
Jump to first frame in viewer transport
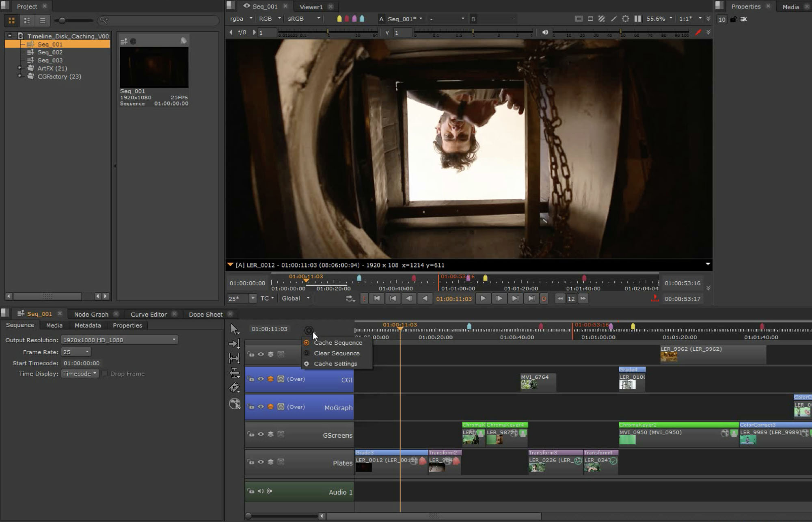[377, 299]
